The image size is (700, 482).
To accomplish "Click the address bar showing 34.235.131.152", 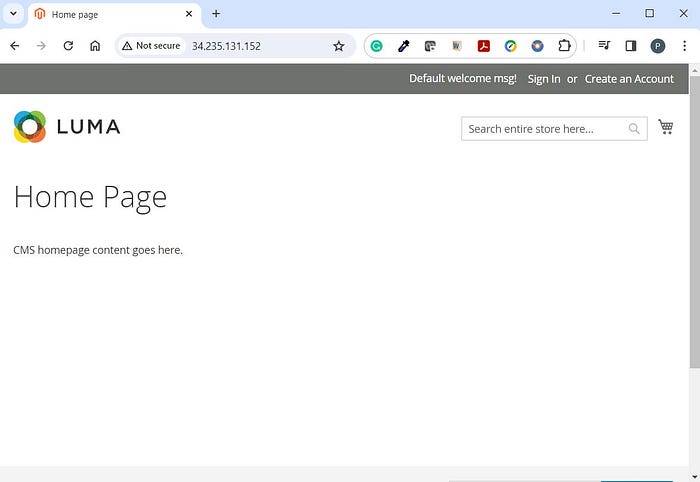I will tap(226, 46).
